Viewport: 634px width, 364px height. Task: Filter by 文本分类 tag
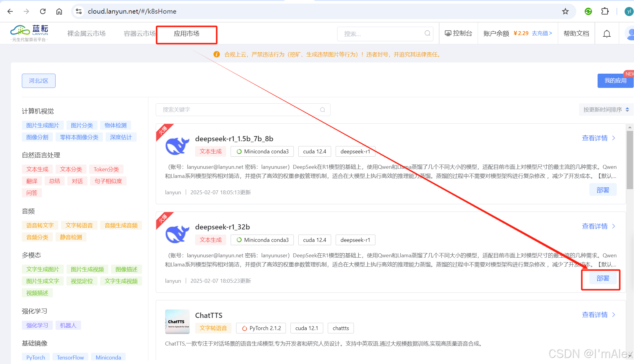(x=71, y=169)
